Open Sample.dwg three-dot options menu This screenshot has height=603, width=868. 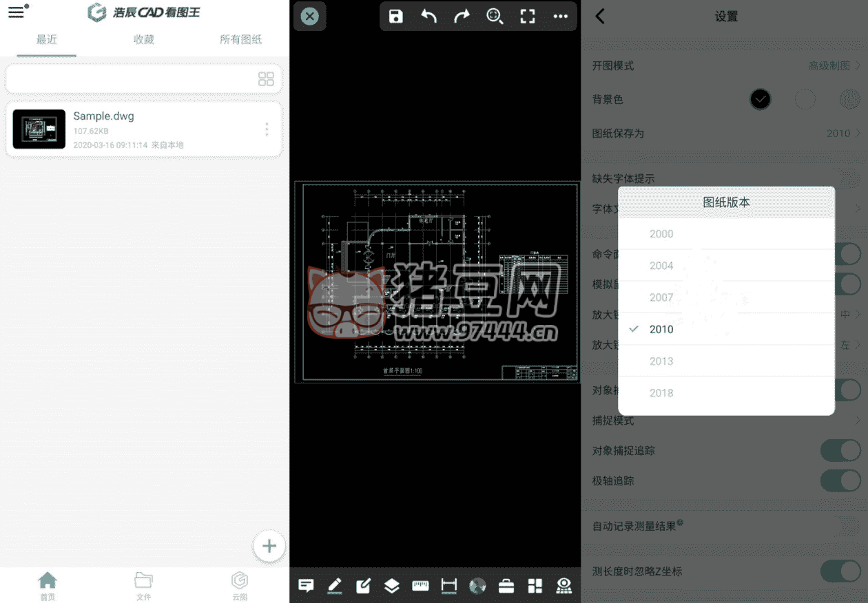267,129
